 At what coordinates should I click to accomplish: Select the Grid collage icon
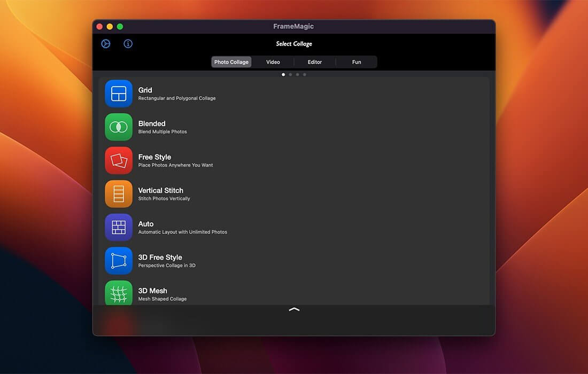pyautogui.click(x=119, y=93)
